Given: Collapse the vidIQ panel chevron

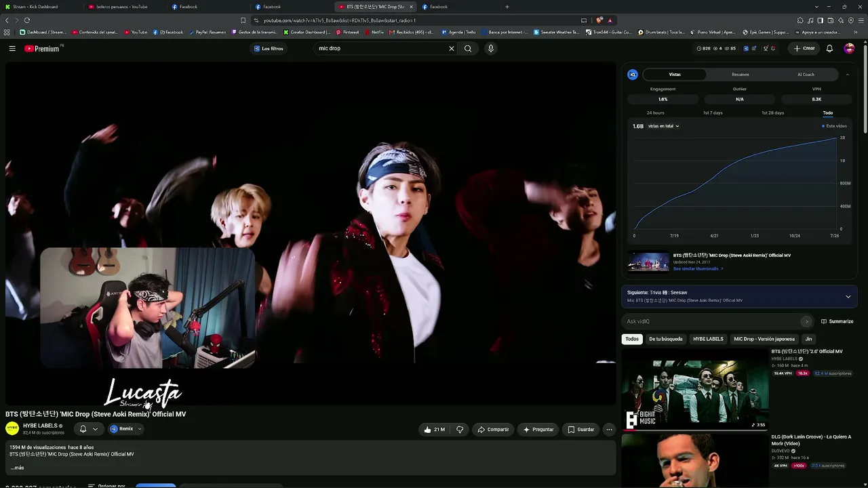Looking at the screenshot, I should (848, 75).
